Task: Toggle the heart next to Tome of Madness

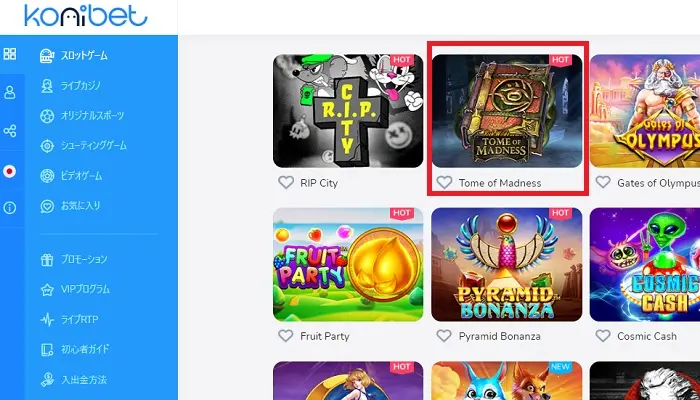Action: [x=444, y=182]
